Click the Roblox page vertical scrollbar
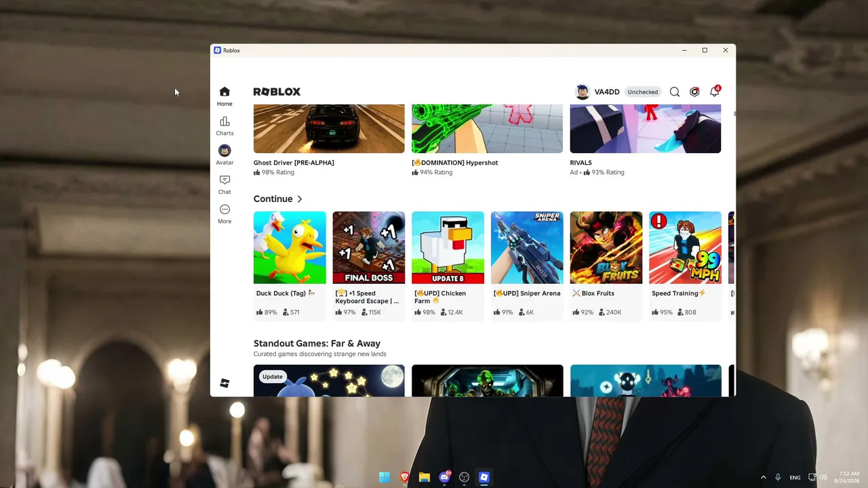The height and width of the screenshot is (488, 868). click(734, 114)
